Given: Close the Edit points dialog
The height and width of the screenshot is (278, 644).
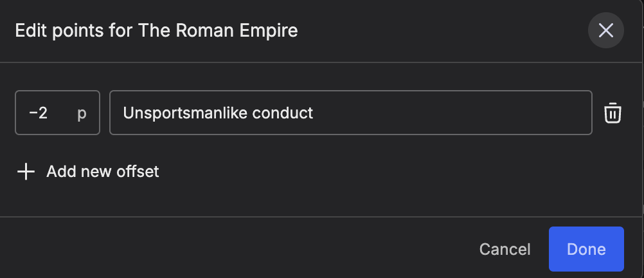Looking at the screenshot, I should [x=605, y=30].
